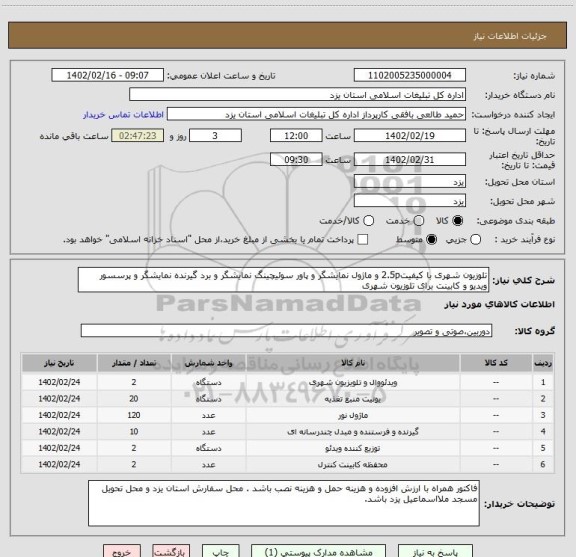Click the delivery province field یزد
The image size is (576, 557).
410,182
